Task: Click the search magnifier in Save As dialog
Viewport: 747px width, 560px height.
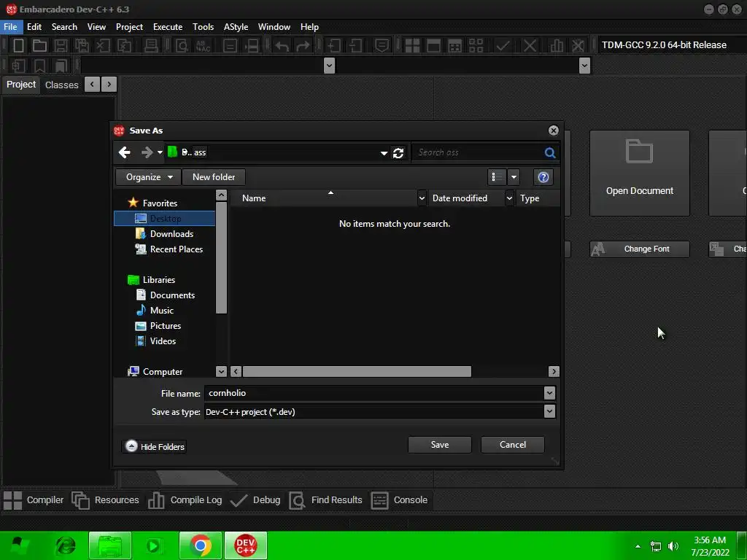Action: [550, 152]
